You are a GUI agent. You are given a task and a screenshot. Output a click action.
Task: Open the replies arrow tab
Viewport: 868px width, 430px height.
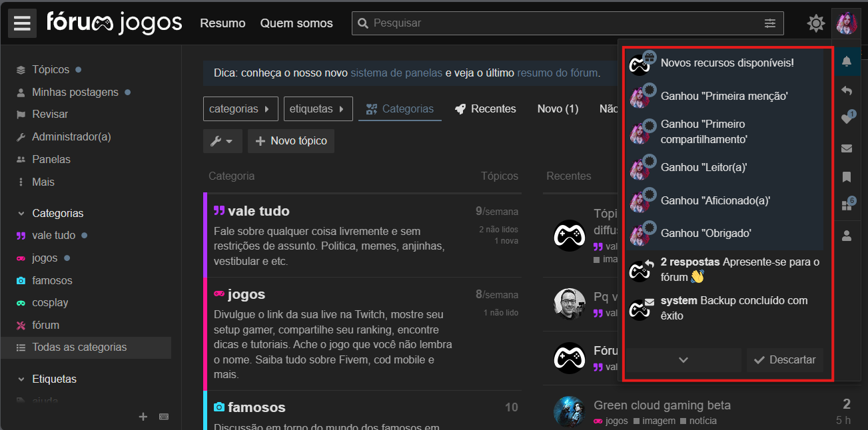[847, 91]
